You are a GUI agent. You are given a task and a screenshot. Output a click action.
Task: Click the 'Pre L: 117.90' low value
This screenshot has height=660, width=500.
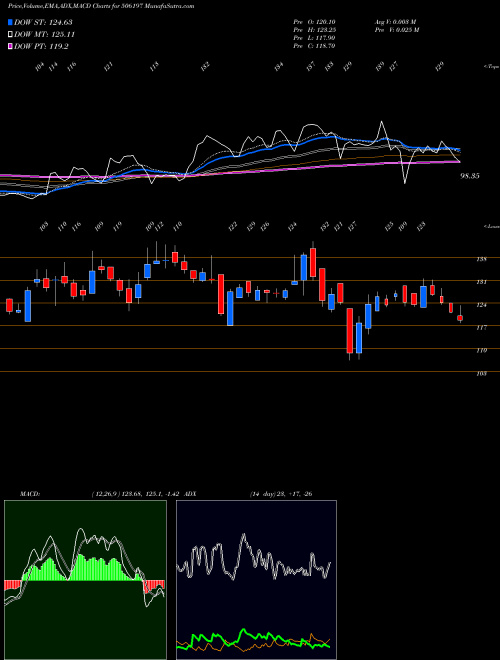[x=314, y=38]
